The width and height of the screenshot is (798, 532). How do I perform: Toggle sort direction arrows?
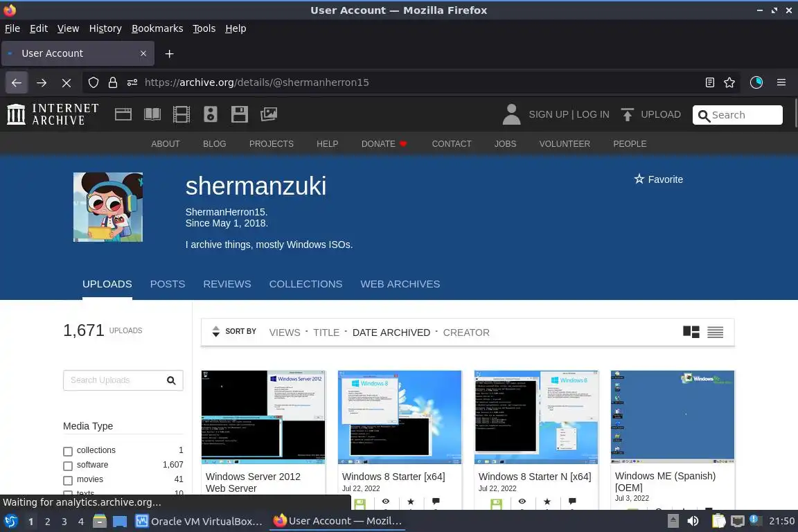(216, 331)
